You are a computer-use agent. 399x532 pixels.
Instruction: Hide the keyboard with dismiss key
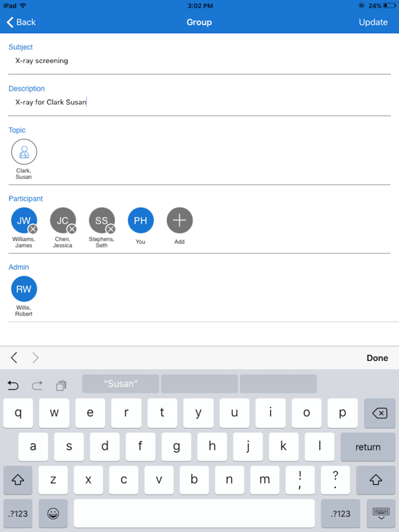381,513
